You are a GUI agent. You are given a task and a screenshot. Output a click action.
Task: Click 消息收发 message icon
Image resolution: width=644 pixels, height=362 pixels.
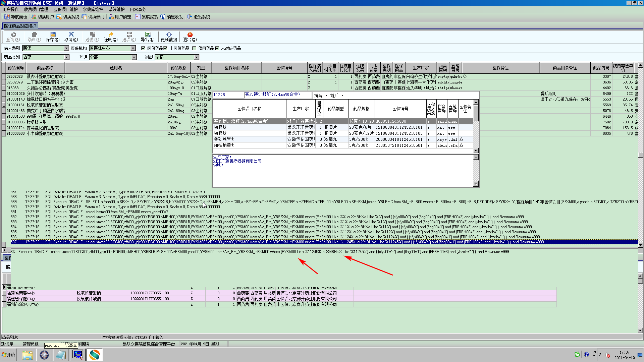(x=171, y=17)
